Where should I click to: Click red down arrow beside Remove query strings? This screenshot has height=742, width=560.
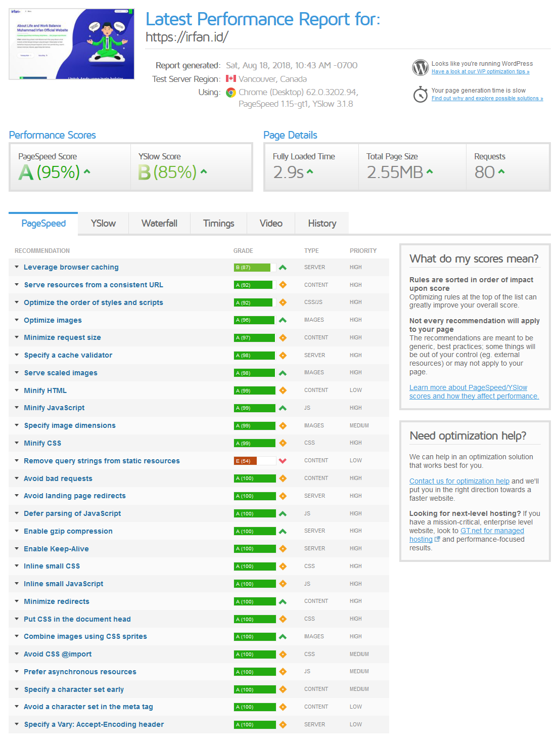tap(283, 461)
